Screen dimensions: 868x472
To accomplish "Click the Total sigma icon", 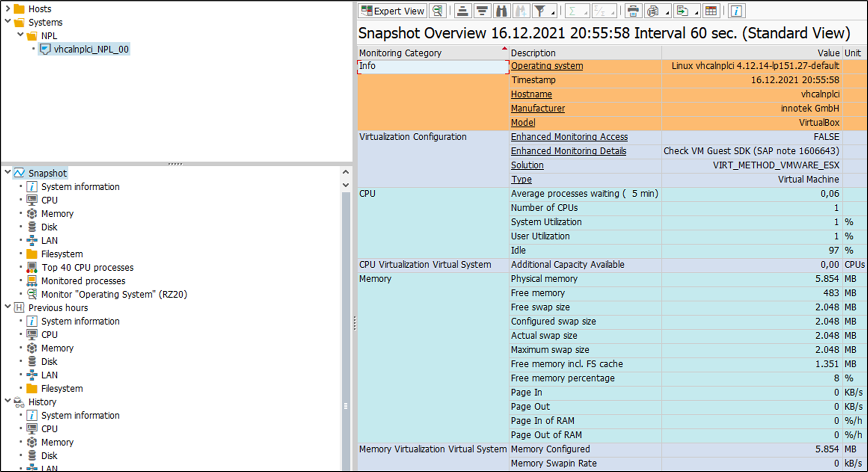I will tap(573, 10).
